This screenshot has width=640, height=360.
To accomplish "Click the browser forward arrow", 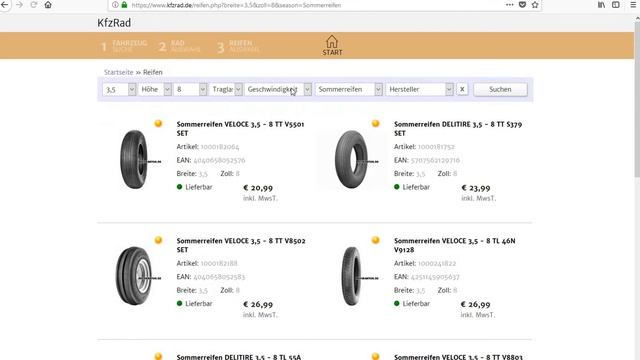I will [20, 5].
